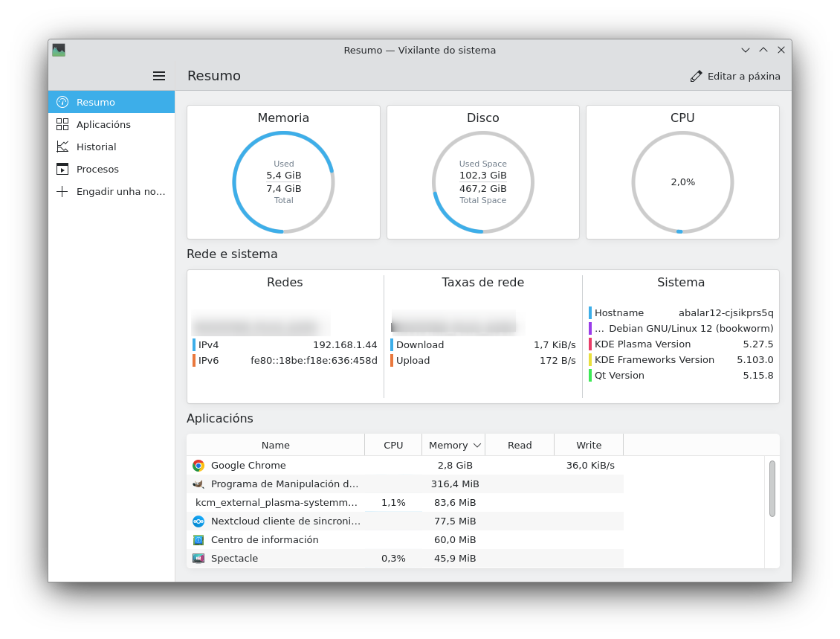
Task: Click the 467,2 GiB total disk space value
Action: pyautogui.click(x=482, y=189)
